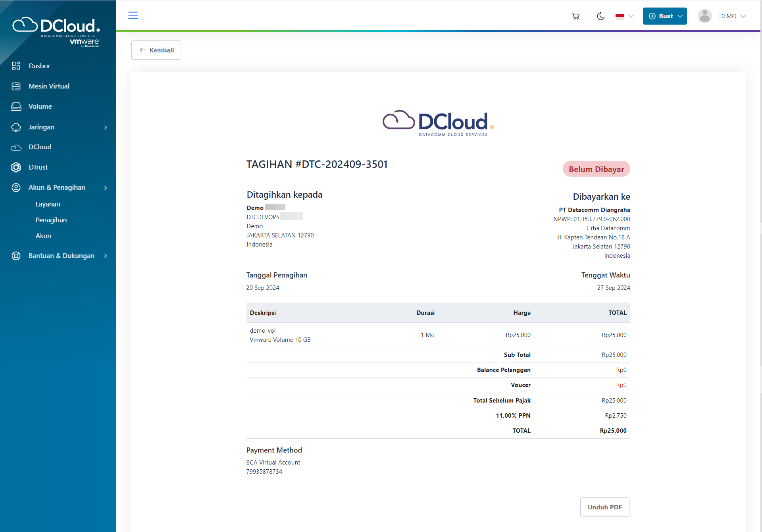
Task: Collapse the Bantuan & Dukungan section
Action: coord(62,256)
